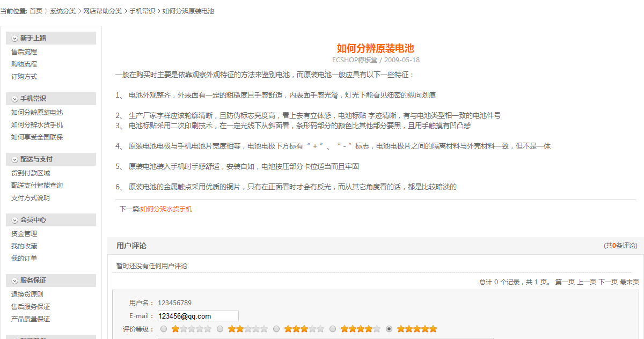Click the 服务保证 section heading
The width and height of the screenshot is (644, 339).
click(33, 281)
